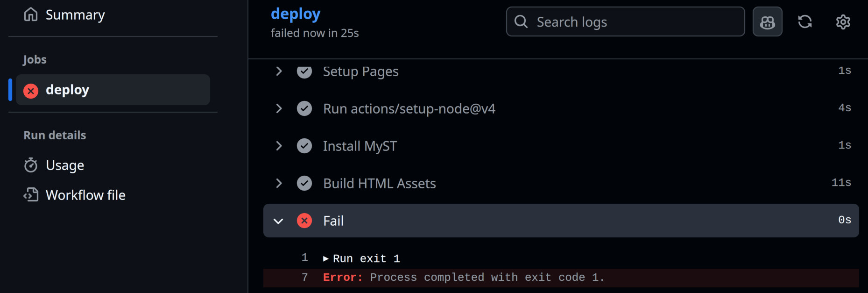This screenshot has height=293, width=868.
Task: Click the Workflow file code icon
Action: (x=31, y=195)
